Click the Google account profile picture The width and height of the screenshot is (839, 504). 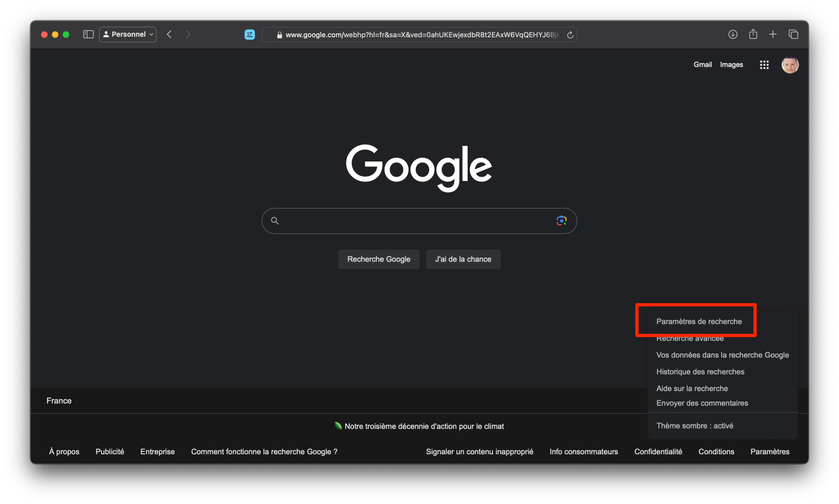[x=790, y=65]
